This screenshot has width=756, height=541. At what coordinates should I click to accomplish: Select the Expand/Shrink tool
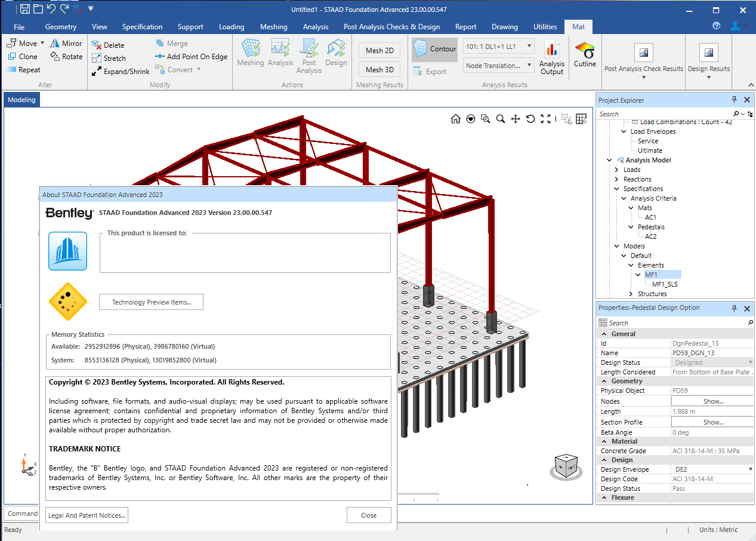coord(121,71)
